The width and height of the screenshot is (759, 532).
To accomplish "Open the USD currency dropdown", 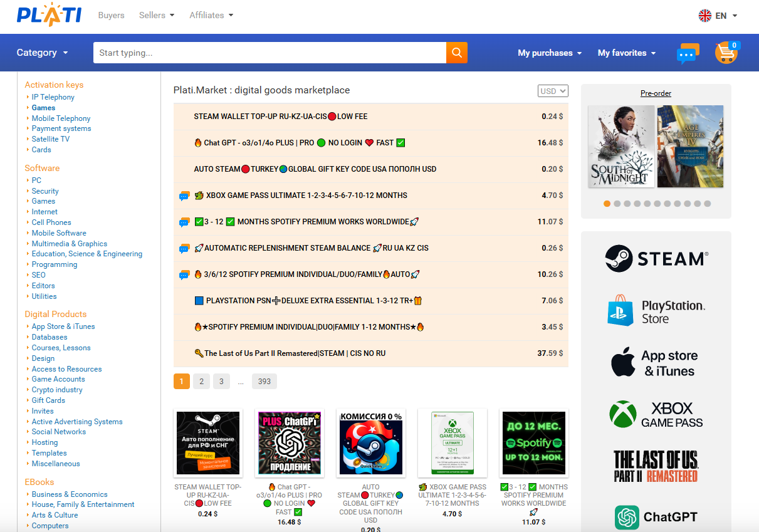I will pos(552,91).
